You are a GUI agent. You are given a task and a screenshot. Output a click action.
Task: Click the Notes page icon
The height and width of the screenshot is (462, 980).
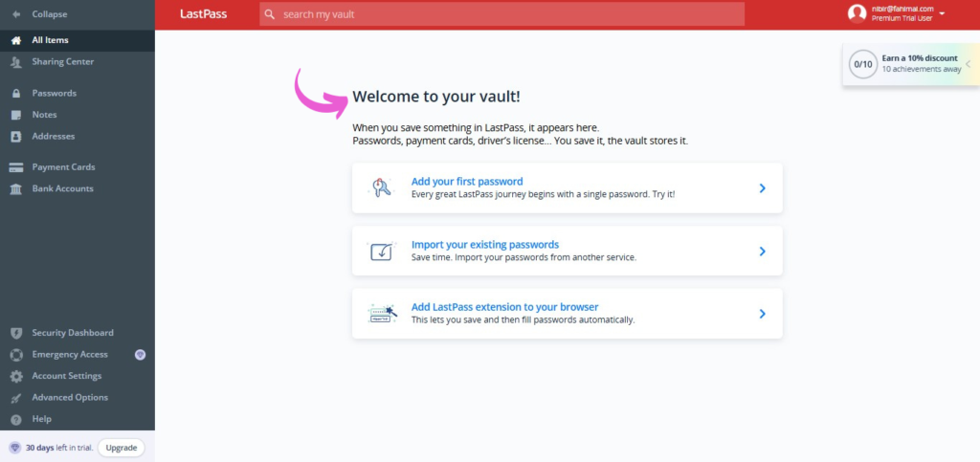(x=16, y=115)
